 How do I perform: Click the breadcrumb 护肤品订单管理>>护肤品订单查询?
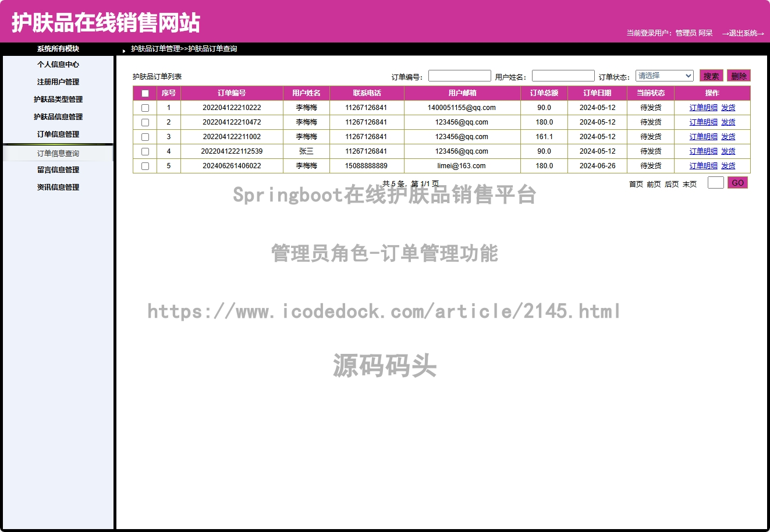tap(184, 49)
